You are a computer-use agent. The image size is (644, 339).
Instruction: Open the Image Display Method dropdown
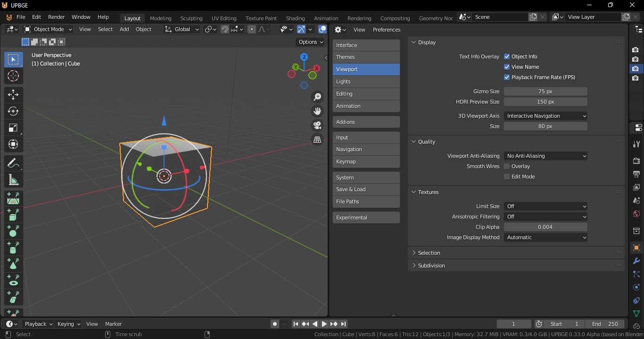tap(545, 237)
